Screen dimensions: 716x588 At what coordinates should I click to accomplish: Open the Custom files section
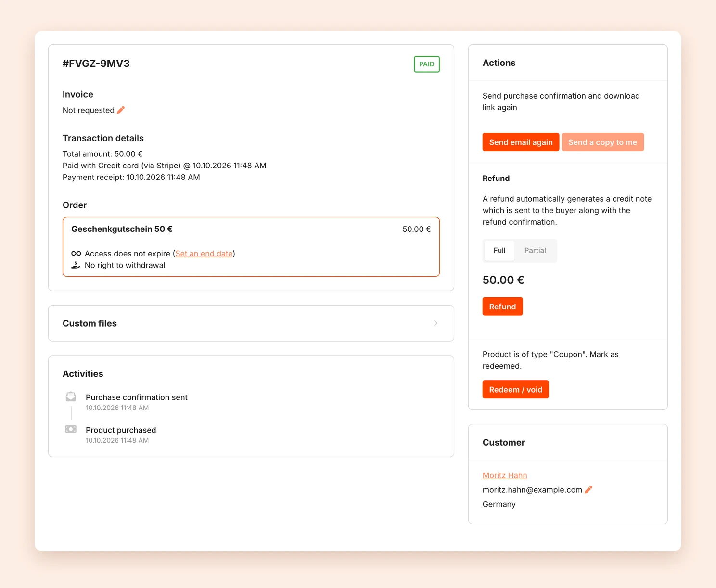(x=251, y=323)
